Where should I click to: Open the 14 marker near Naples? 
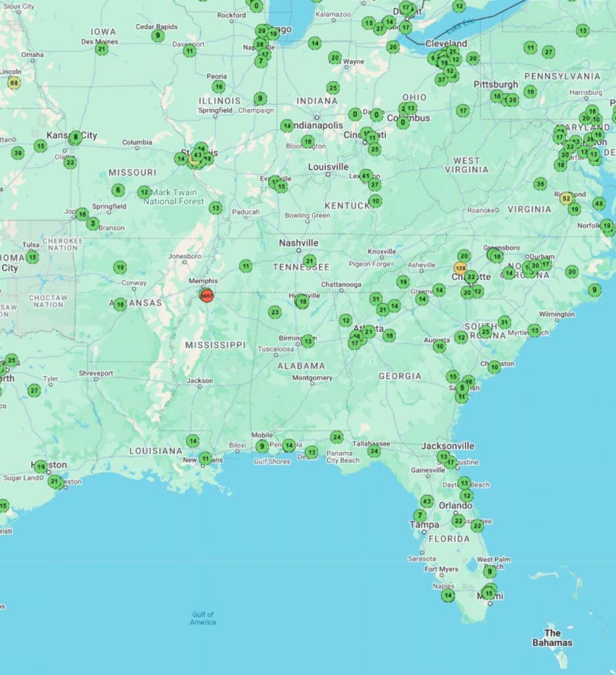coord(448,596)
